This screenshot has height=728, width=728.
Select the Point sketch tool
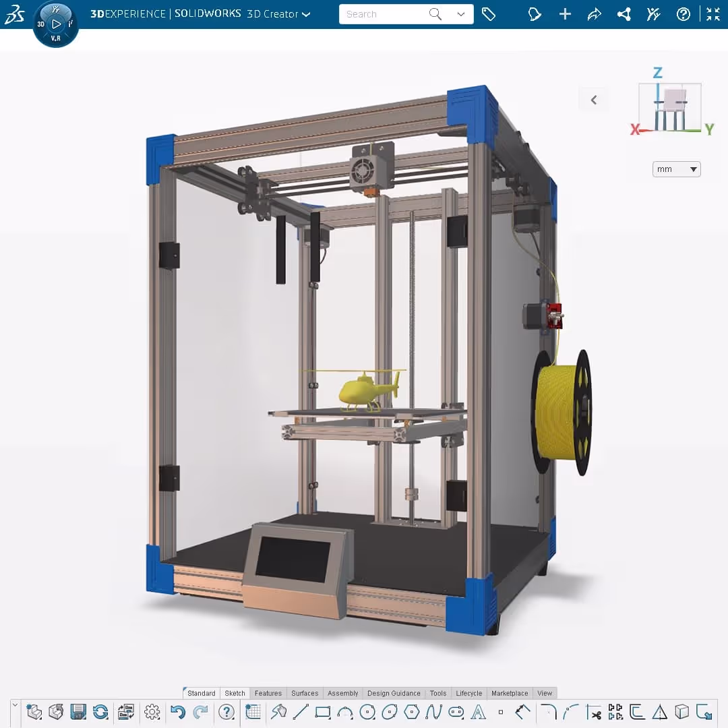pos(500,712)
